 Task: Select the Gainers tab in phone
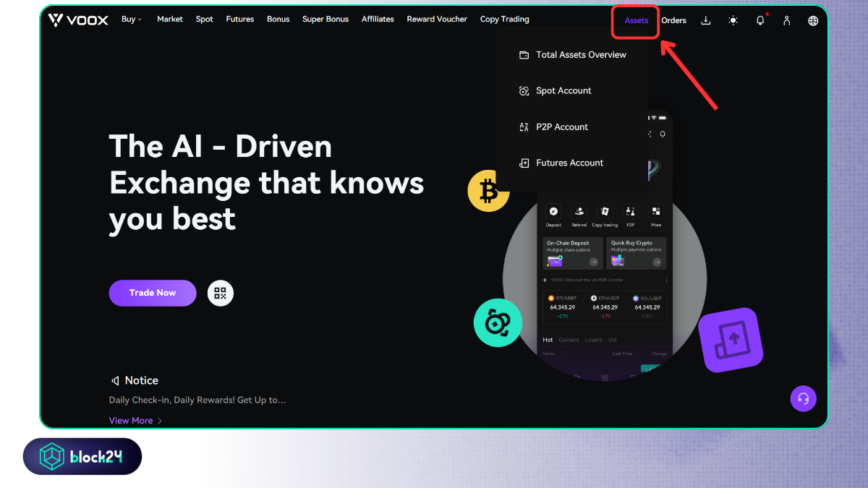569,340
